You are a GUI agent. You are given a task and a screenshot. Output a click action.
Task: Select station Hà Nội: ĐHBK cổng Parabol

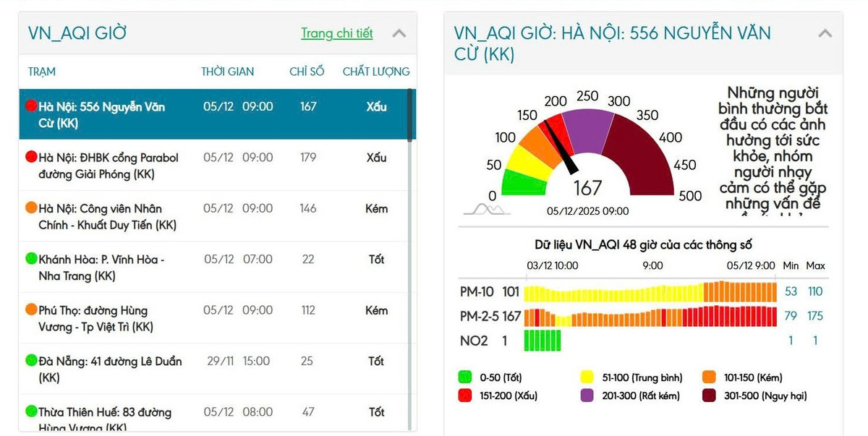(109, 166)
